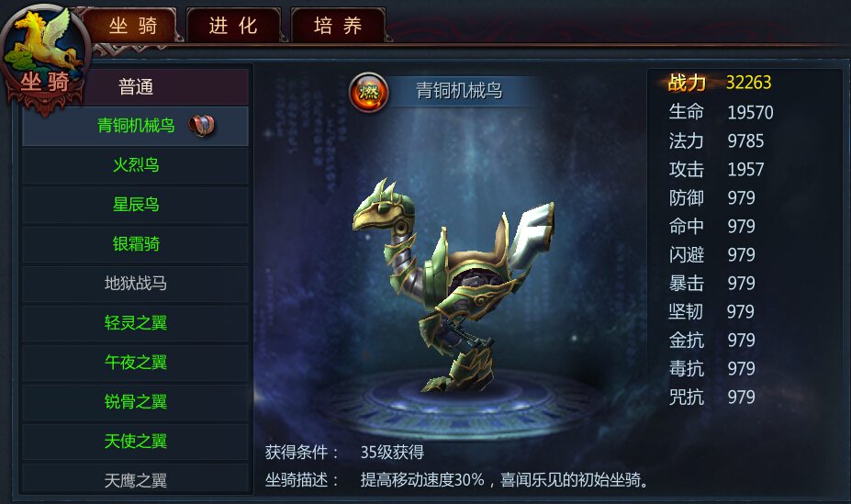Pick the 地狱战马 entry
The image size is (851, 504).
[136, 283]
